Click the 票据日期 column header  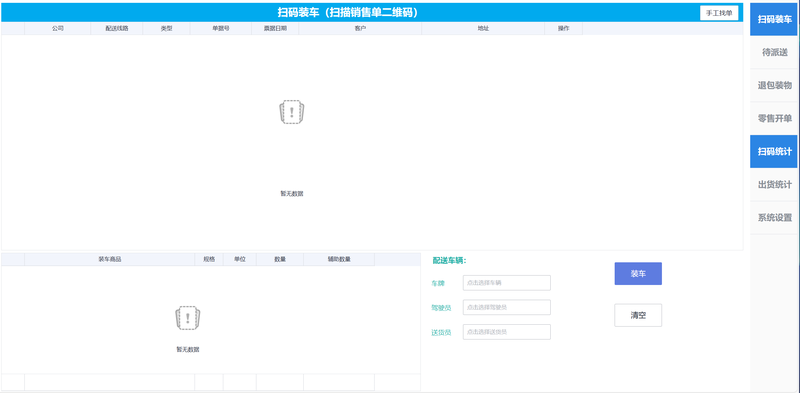click(275, 29)
